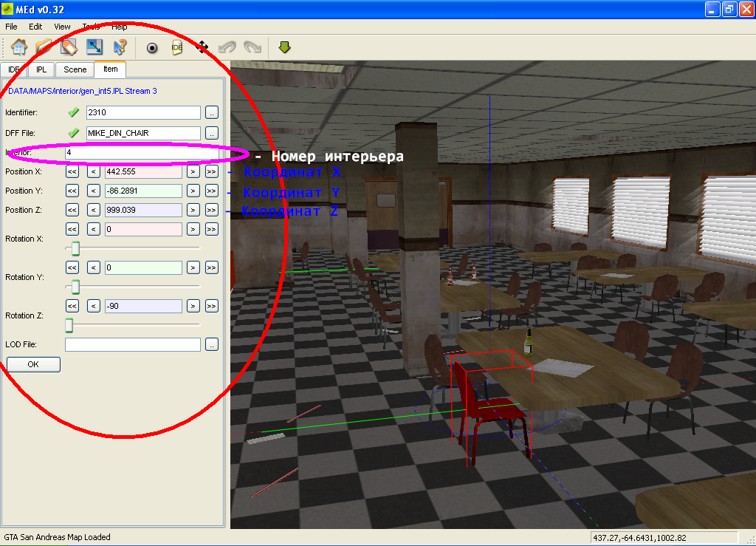Open the View menu
The image size is (756, 546).
point(62,27)
